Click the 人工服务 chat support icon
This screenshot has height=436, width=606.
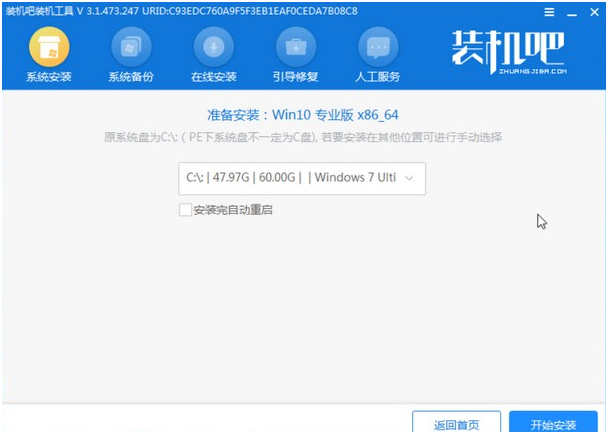(x=377, y=48)
